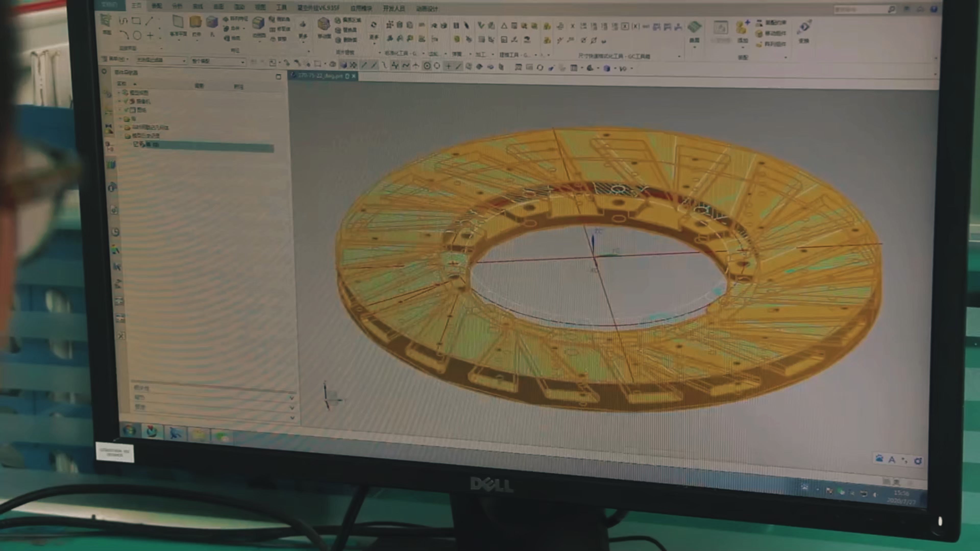Click the Move Component command
980x551 pixels.
pyautogui.click(x=771, y=33)
